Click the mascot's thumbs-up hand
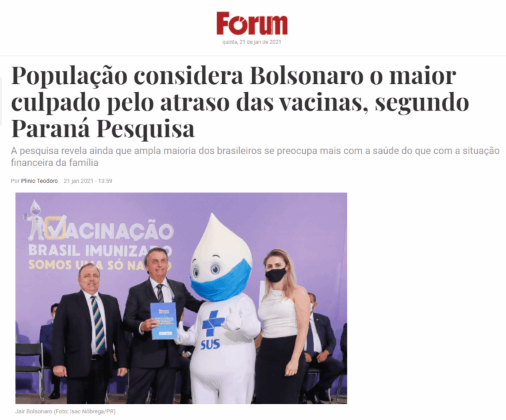This screenshot has width=506, height=420. [x=233, y=319]
